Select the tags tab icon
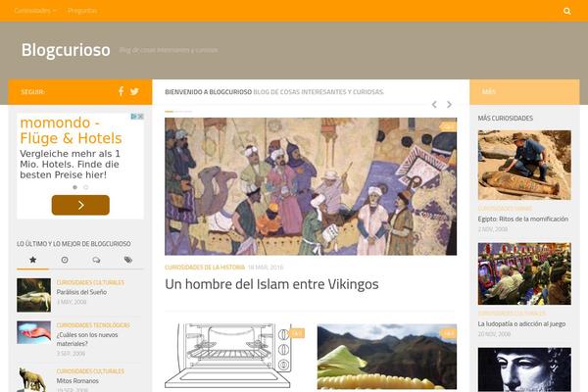The height and width of the screenshot is (392, 588). (x=127, y=260)
